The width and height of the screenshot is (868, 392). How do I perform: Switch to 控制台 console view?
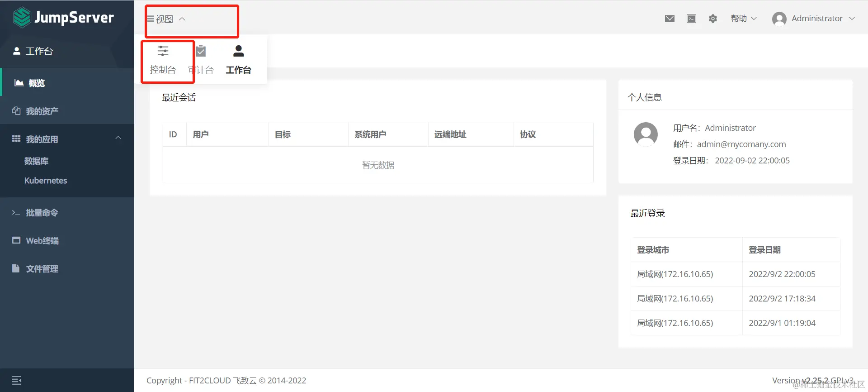click(x=163, y=59)
